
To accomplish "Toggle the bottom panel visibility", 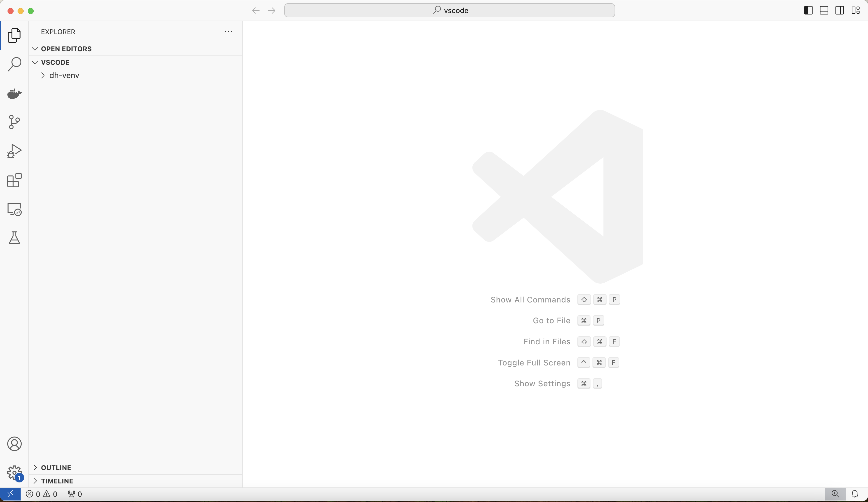I will click(x=824, y=10).
